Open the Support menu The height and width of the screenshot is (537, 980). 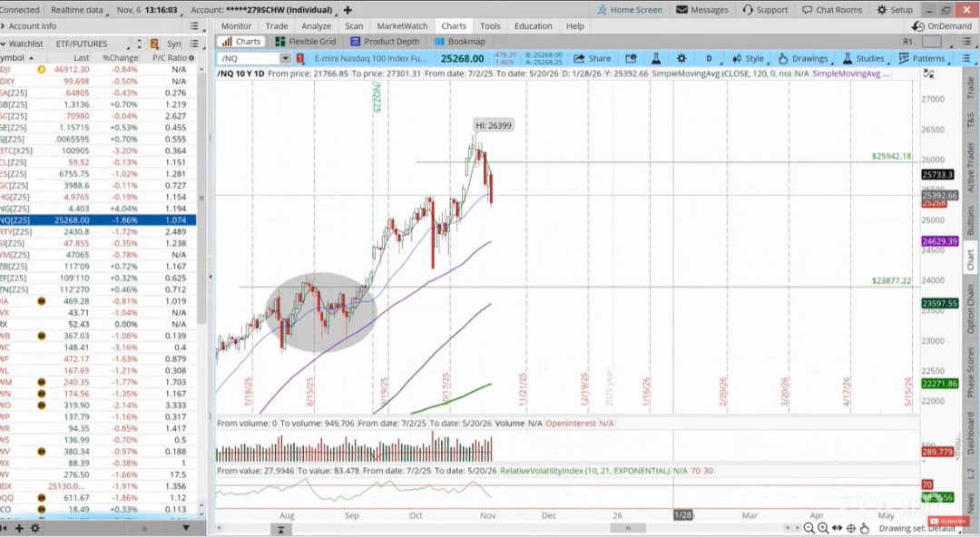[765, 10]
